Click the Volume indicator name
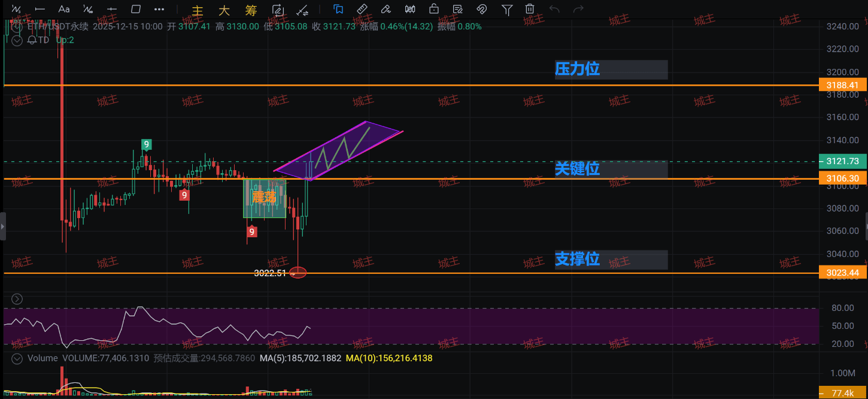Screen dimensions: 868x399 [x=42, y=358]
